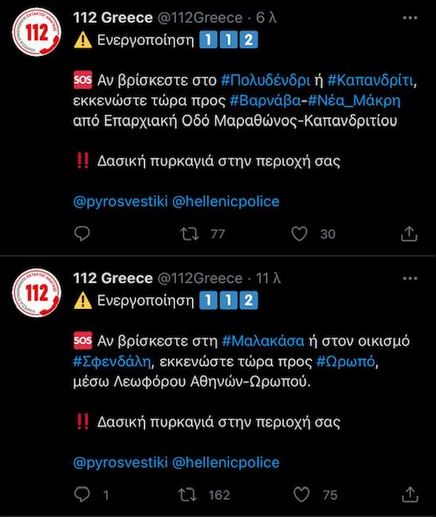The height and width of the screenshot is (517, 436).
Task: Retweet the tweet with 162 retweets
Action: coord(188,495)
